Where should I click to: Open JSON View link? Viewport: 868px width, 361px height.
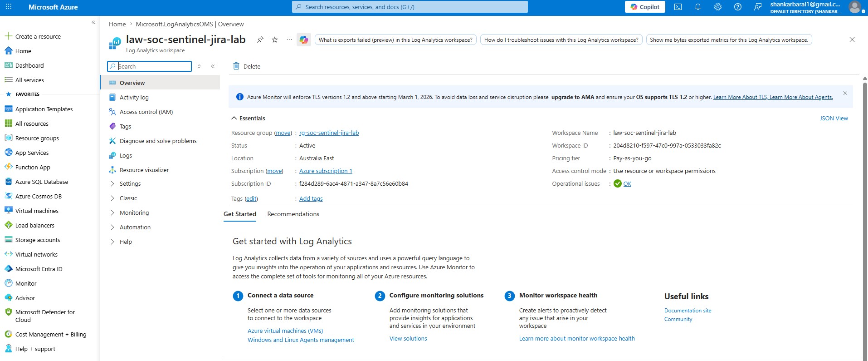(834, 118)
